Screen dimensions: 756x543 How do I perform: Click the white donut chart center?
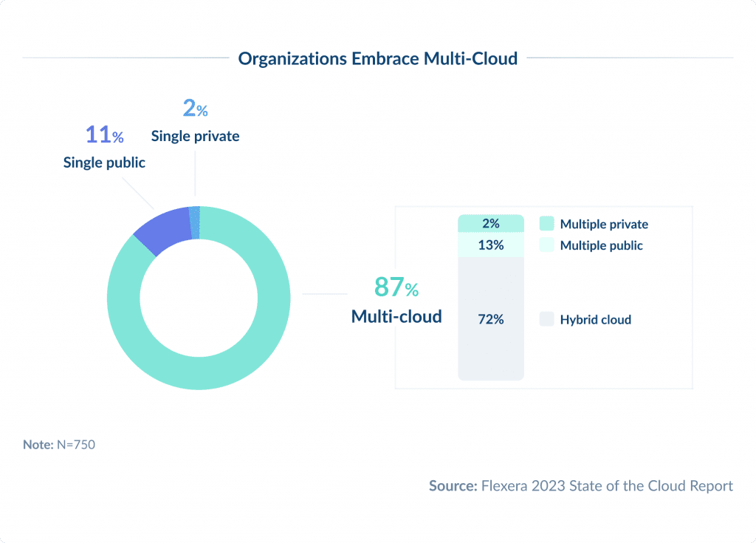coord(198,297)
